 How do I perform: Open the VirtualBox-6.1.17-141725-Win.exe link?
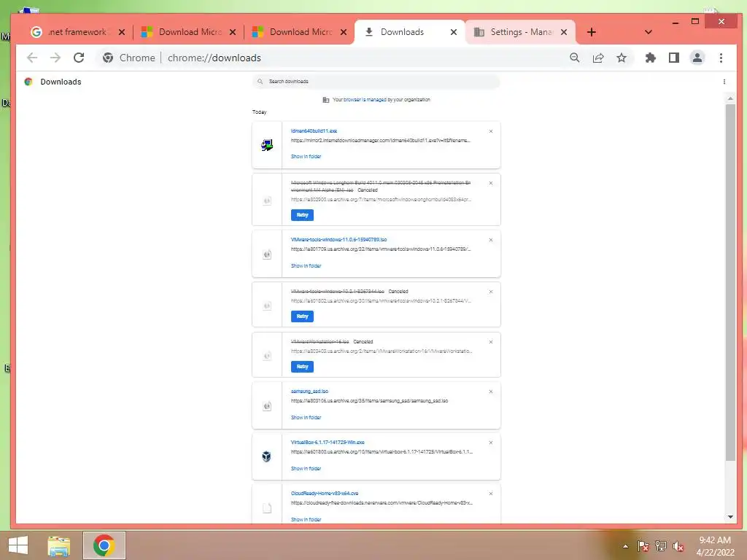[328, 442]
